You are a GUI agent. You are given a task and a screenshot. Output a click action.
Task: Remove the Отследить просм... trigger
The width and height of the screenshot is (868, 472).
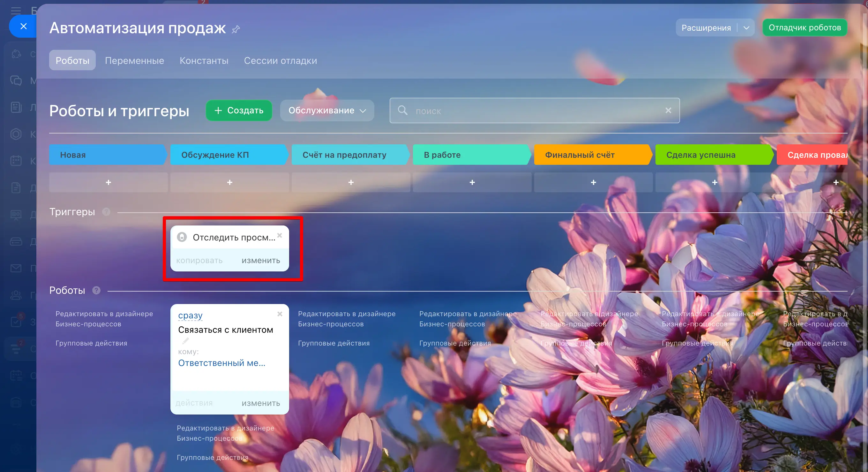279,235
